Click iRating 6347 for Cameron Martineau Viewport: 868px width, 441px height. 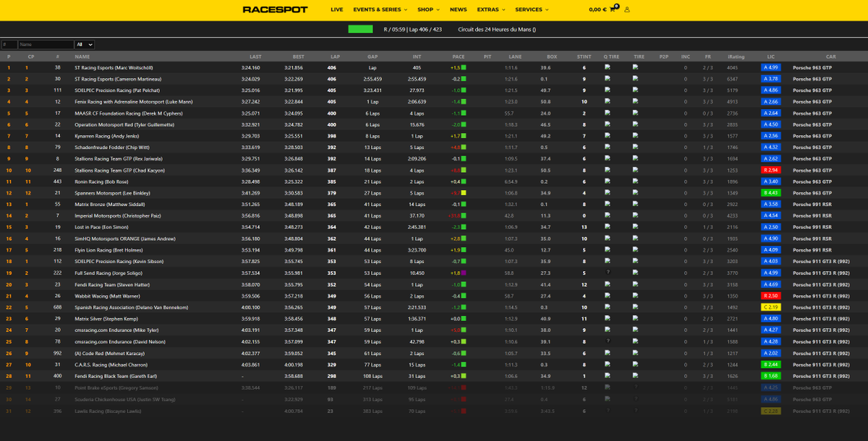coord(733,79)
